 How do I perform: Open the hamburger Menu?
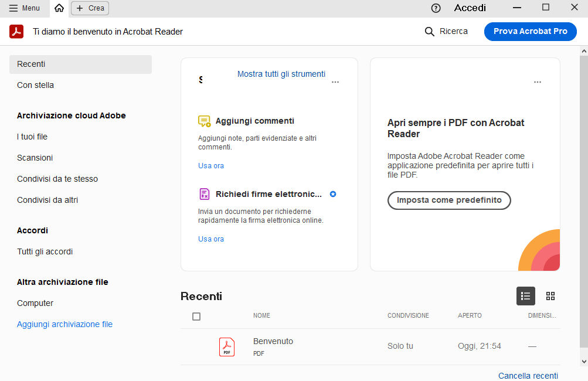point(25,8)
